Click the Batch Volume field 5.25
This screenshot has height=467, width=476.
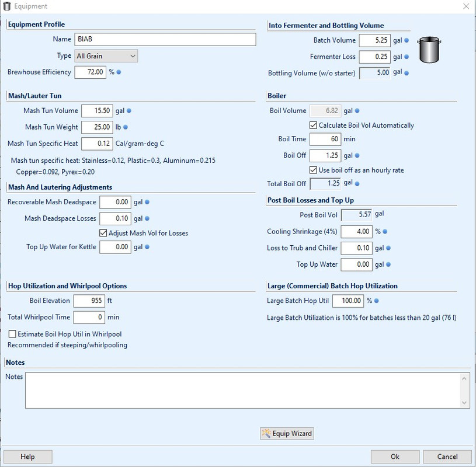(x=374, y=40)
